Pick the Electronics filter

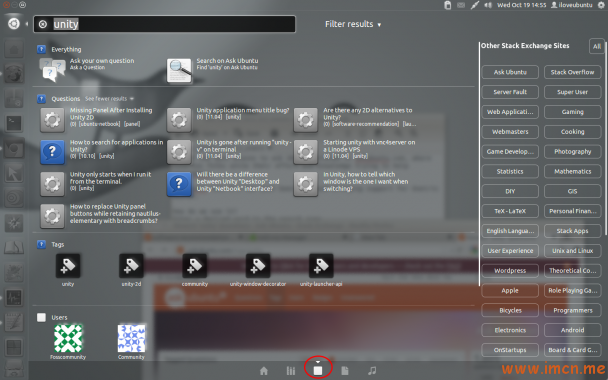(x=510, y=330)
